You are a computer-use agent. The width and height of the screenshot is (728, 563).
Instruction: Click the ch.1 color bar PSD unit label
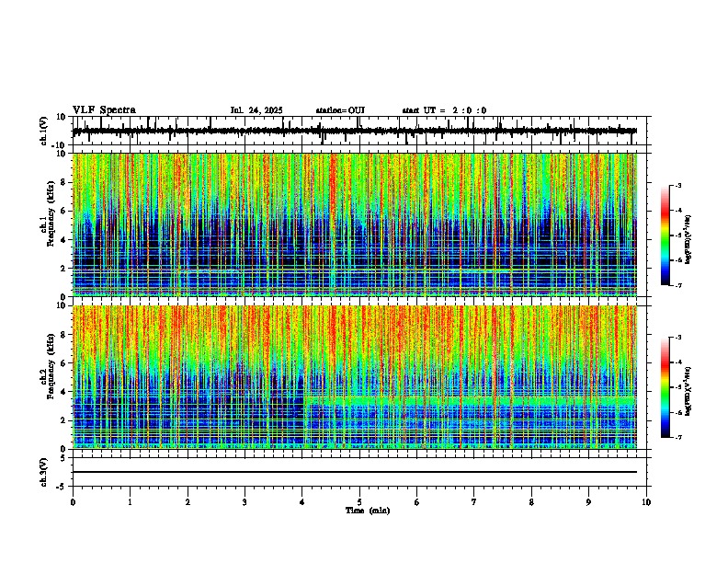click(688, 240)
